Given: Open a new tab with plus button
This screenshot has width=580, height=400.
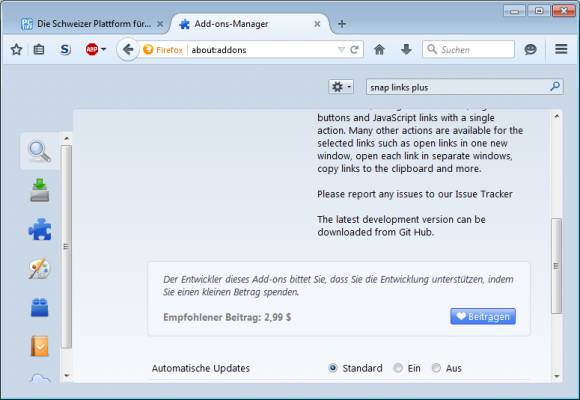Looking at the screenshot, I should pos(342,24).
